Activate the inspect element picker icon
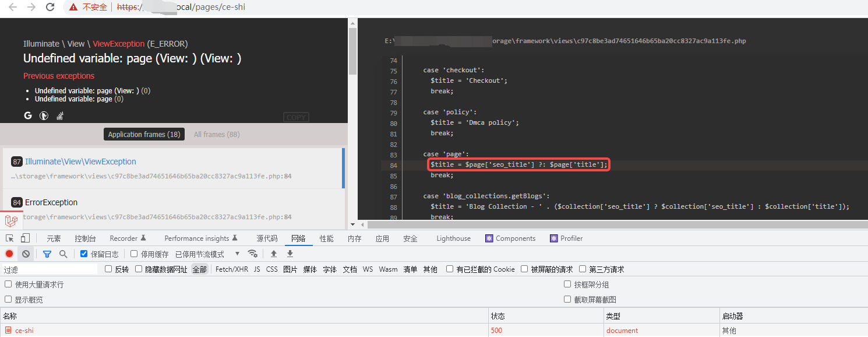The height and width of the screenshot is (337, 868). [10, 238]
